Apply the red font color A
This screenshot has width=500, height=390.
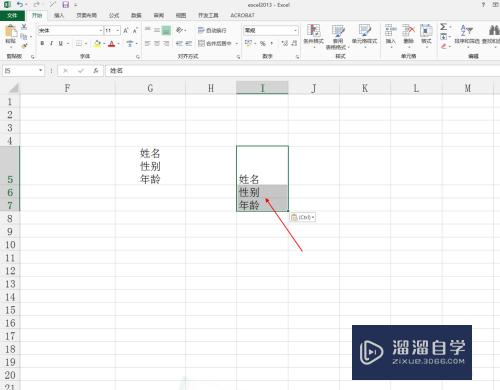click(x=112, y=44)
